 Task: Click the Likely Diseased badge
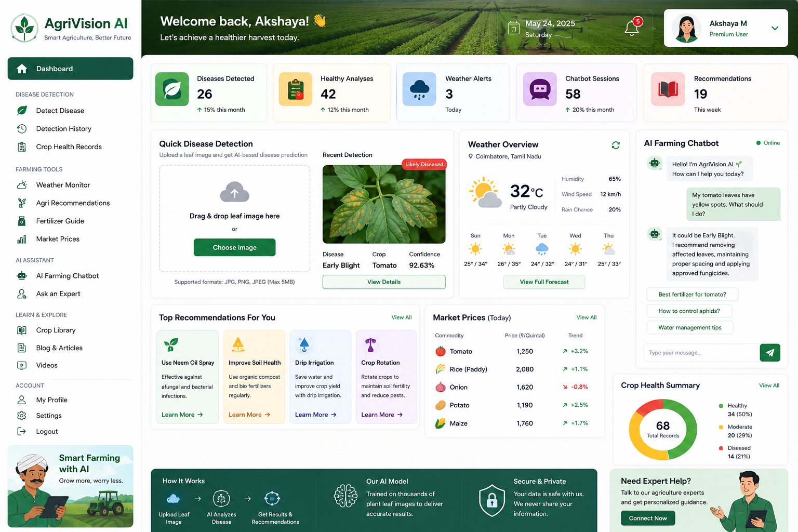[424, 164]
